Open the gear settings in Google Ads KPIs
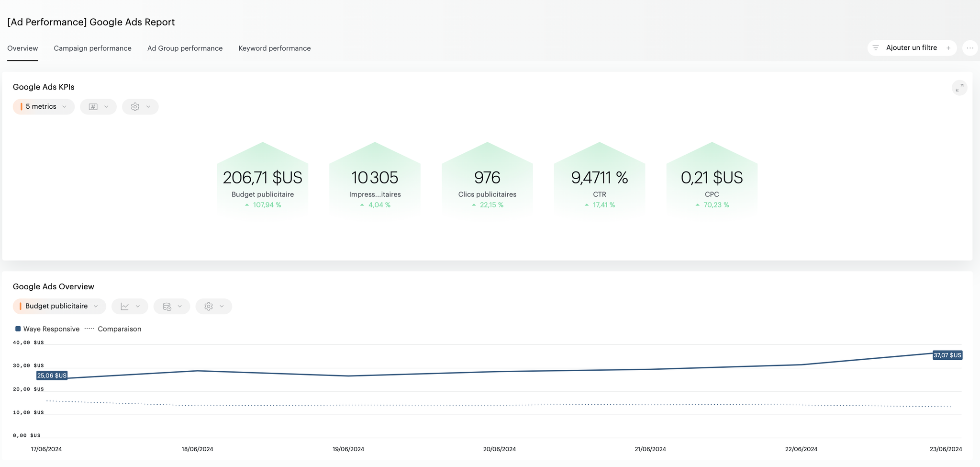This screenshot has width=980, height=467. click(x=135, y=107)
